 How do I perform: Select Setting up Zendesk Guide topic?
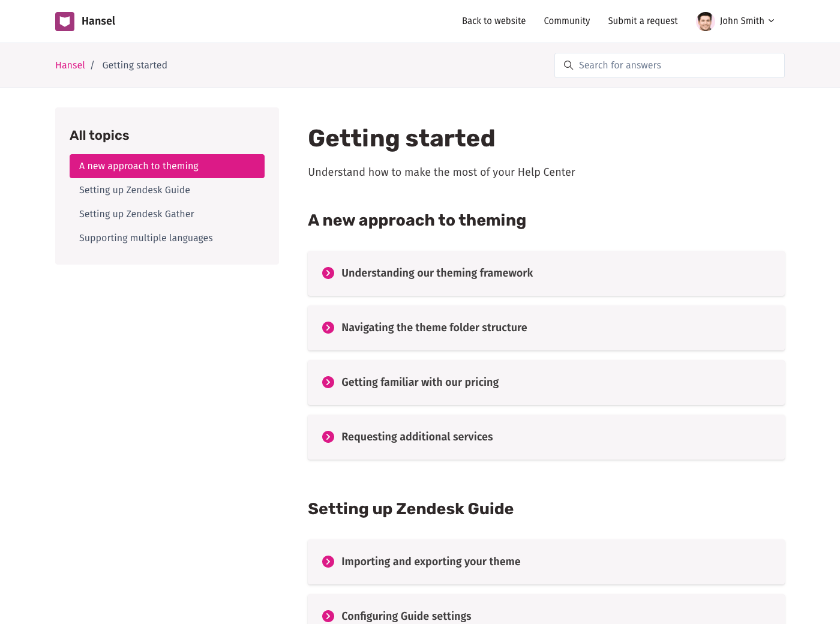(x=134, y=190)
